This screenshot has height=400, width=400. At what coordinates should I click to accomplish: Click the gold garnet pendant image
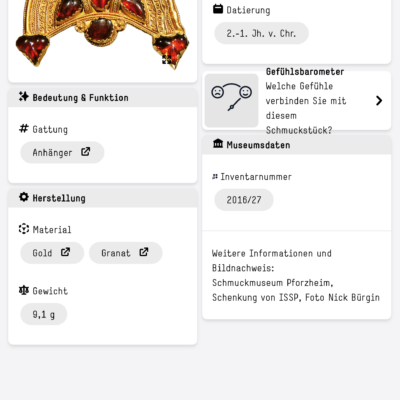103,33
